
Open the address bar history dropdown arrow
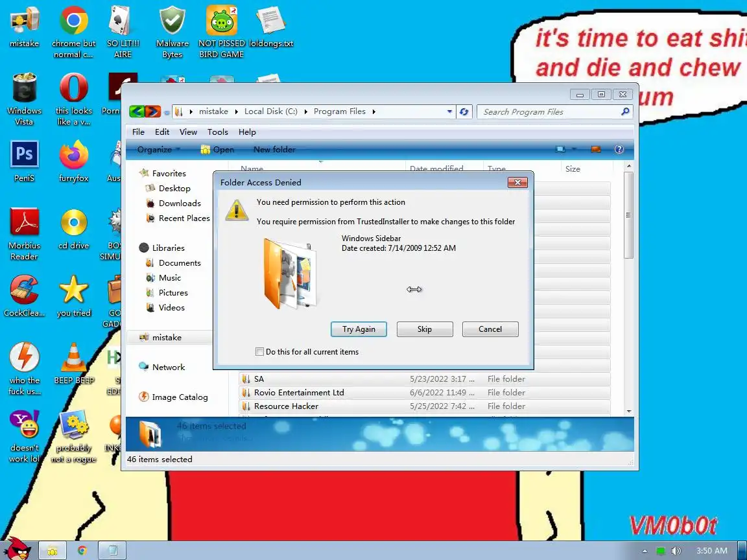pyautogui.click(x=449, y=112)
